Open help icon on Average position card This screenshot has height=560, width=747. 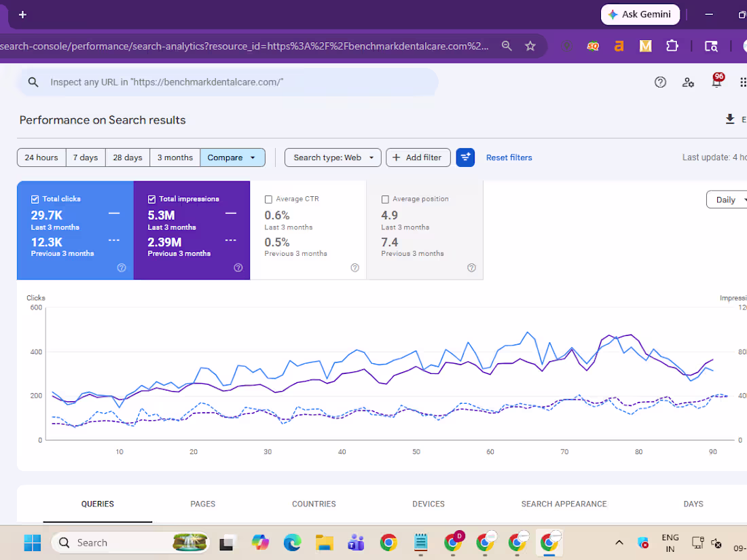[472, 267]
